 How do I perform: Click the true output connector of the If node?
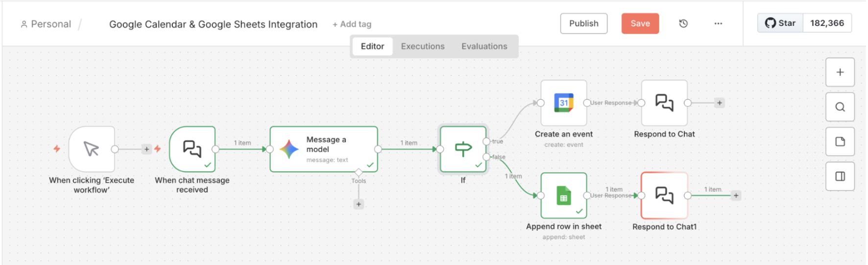[x=486, y=141]
